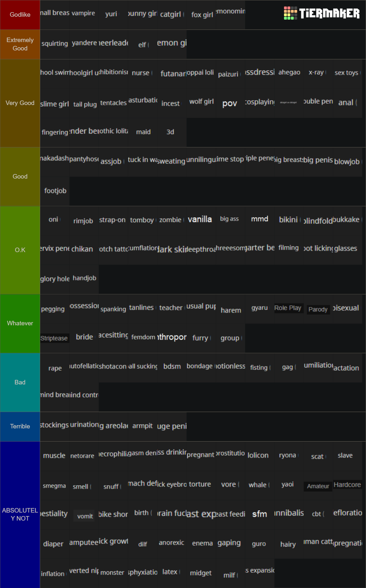The height and width of the screenshot is (588, 366).
Task: Select the furry tile
Action: [201, 338]
